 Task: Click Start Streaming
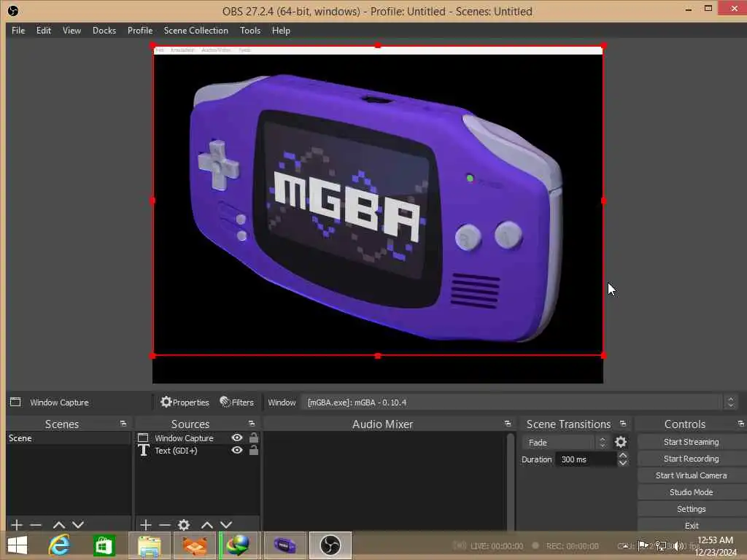(692, 442)
